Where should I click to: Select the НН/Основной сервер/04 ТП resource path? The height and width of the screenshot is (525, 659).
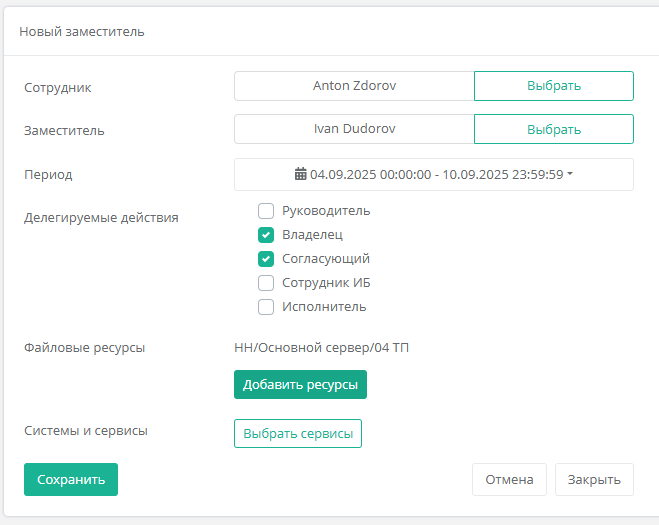pyautogui.click(x=321, y=348)
